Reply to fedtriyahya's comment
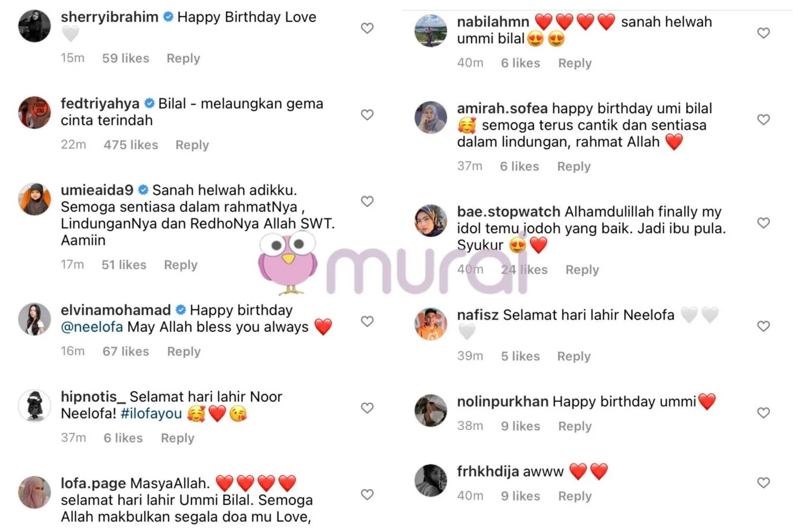798x532 pixels. click(192, 145)
